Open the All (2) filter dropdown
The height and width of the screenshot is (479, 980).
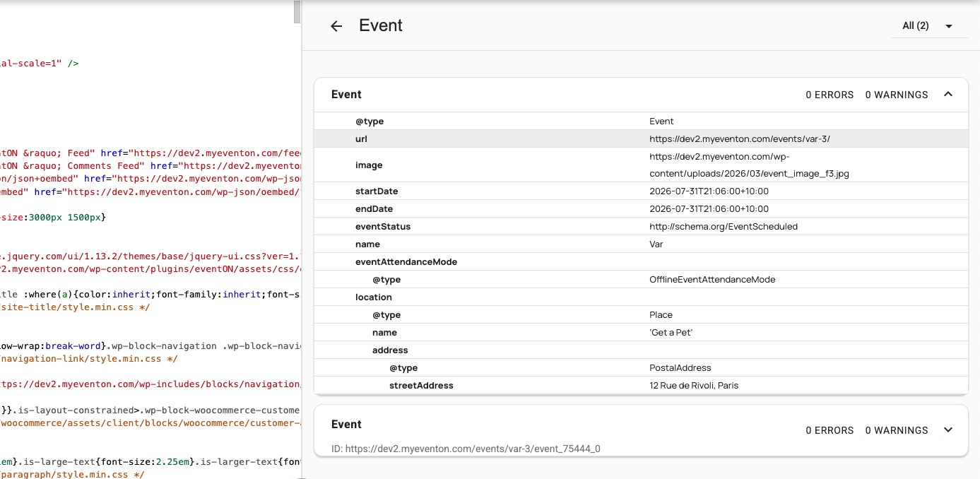(928, 26)
